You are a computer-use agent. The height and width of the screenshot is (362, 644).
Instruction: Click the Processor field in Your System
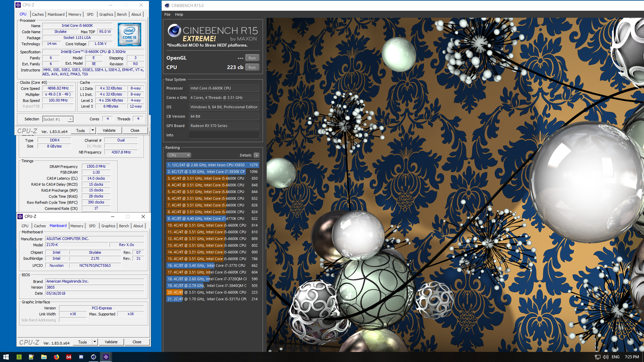pos(224,88)
